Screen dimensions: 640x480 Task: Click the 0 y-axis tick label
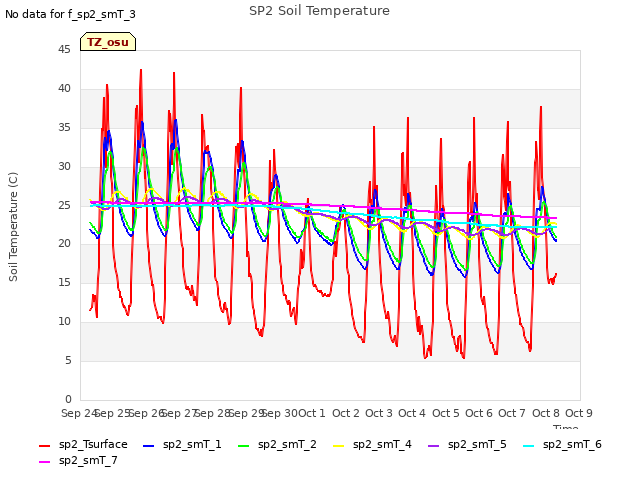[68, 399]
